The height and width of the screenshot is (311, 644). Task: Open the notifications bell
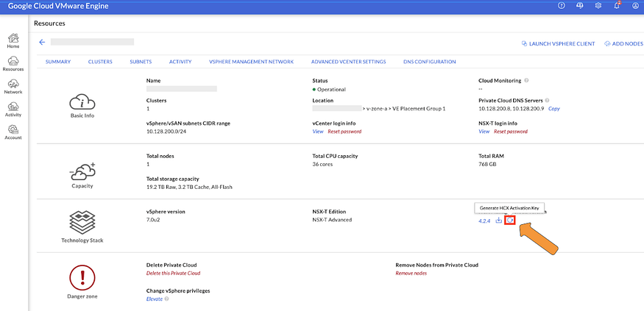pyautogui.click(x=617, y=5)
